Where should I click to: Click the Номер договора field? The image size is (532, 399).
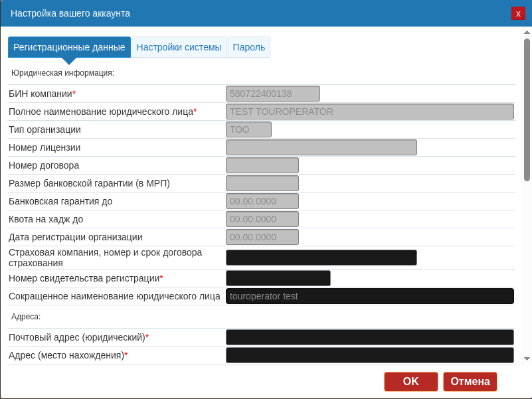(262, 165)
